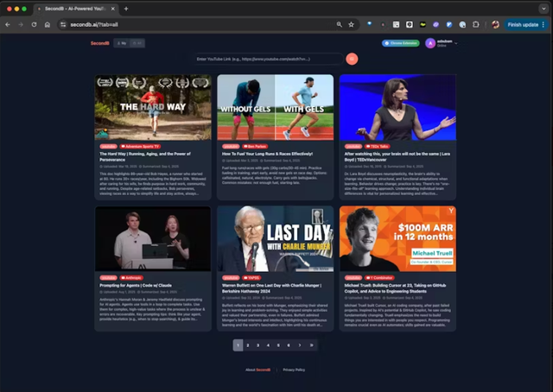Switch to the My tab
The height and width of the screenshot is (392, 553).
(x=122, y=43)
